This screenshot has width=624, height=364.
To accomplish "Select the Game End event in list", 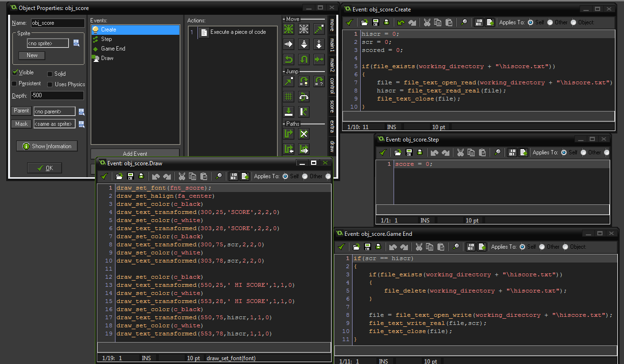I will pyautogui.click(x=113, y=49).
